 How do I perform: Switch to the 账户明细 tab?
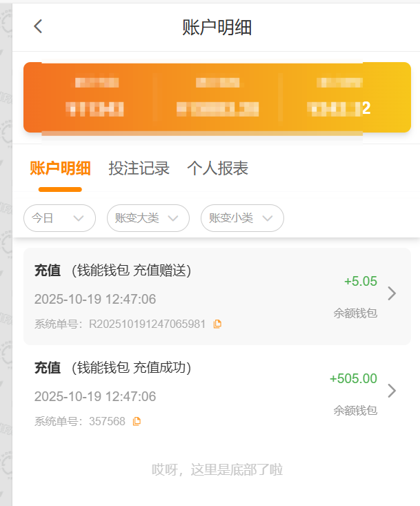[x=60, y=168]
